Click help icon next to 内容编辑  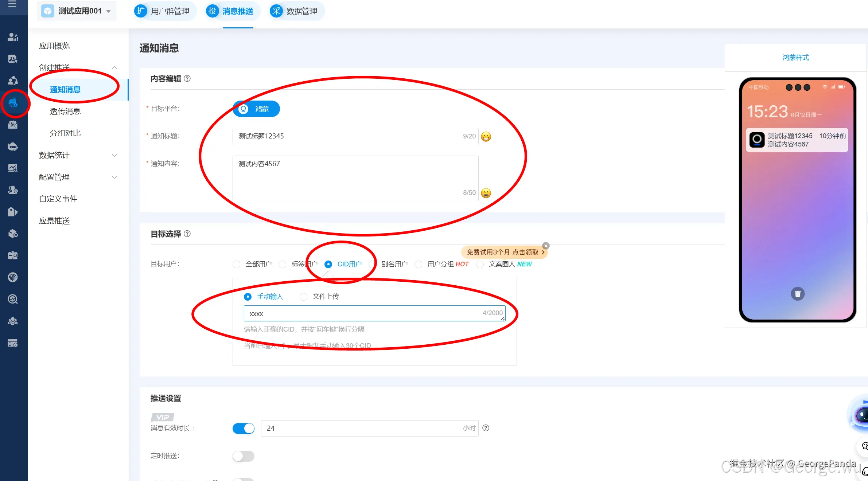[x=187, y=79]
